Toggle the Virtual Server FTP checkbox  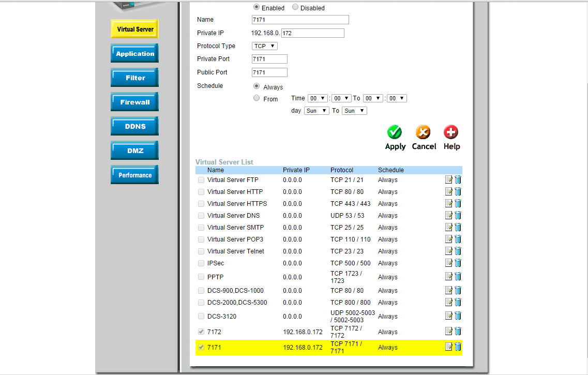coord(201,180)
